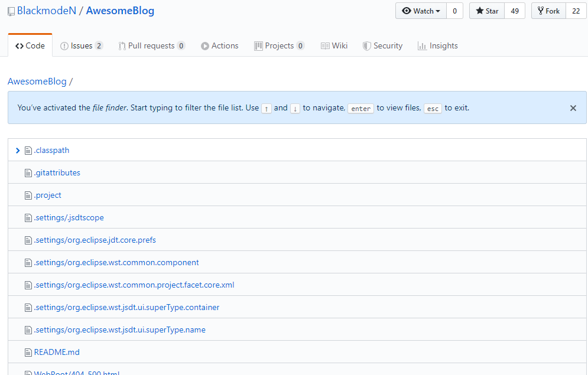The image size is (588, 375).
Task: Click the repository book icon beside BlackmodeN
Action: pyautogui.click(x=11, y=12)
